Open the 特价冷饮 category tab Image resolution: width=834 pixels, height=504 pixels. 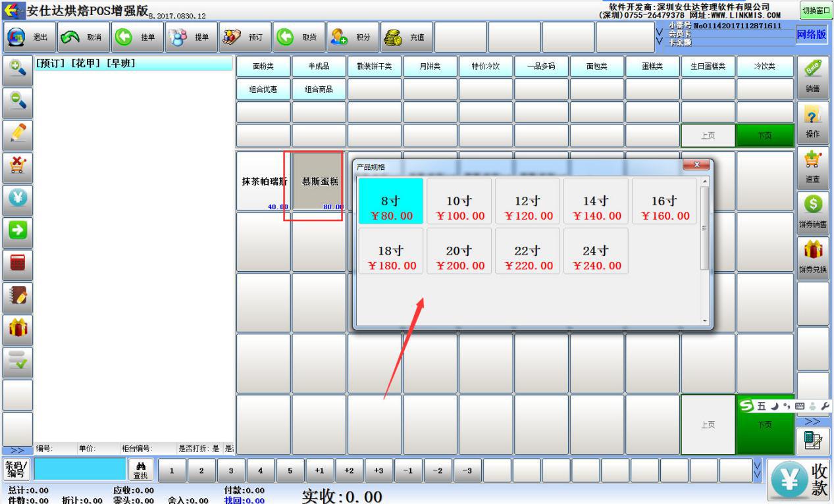pyautogui.click(x=486, y=66)
